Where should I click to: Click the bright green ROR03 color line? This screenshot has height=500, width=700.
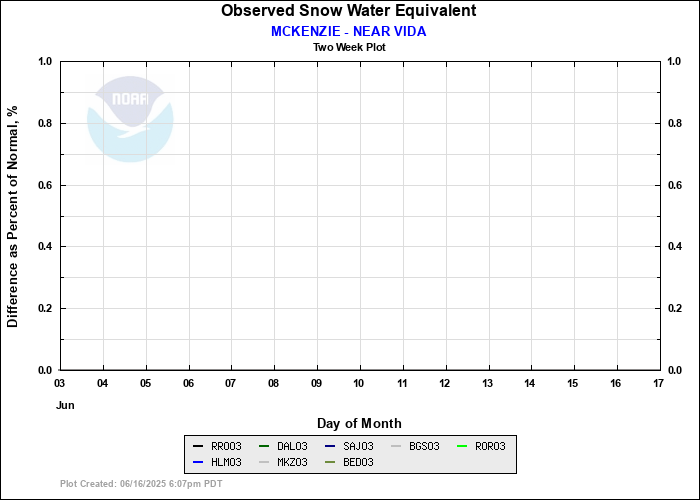point(462,446)
